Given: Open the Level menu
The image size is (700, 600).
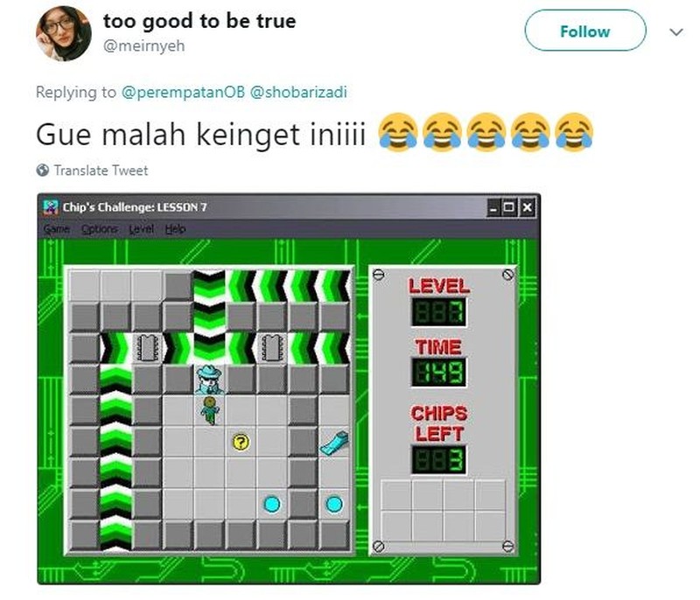Looking at the screenshot, I should pyautogui.click(x=141, y=229).
